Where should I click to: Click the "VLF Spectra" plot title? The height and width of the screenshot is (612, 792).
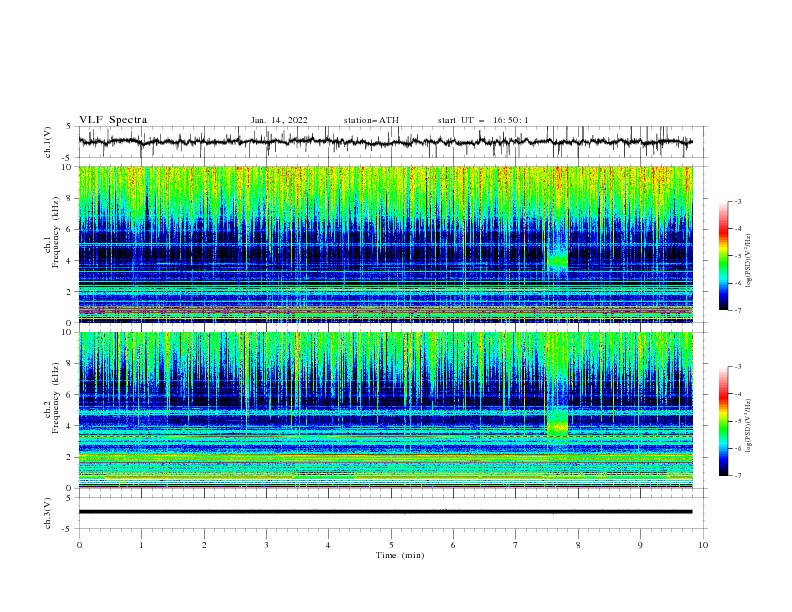pos(113,120)
